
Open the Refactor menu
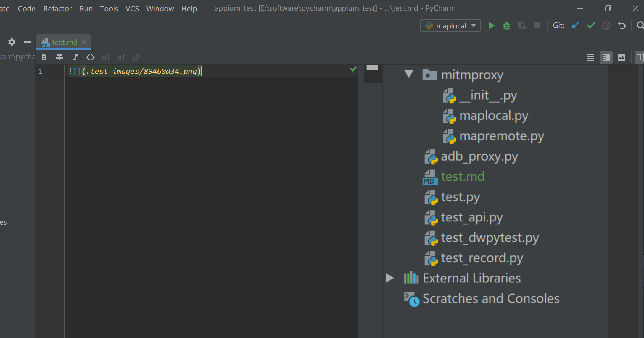(57, 9)
